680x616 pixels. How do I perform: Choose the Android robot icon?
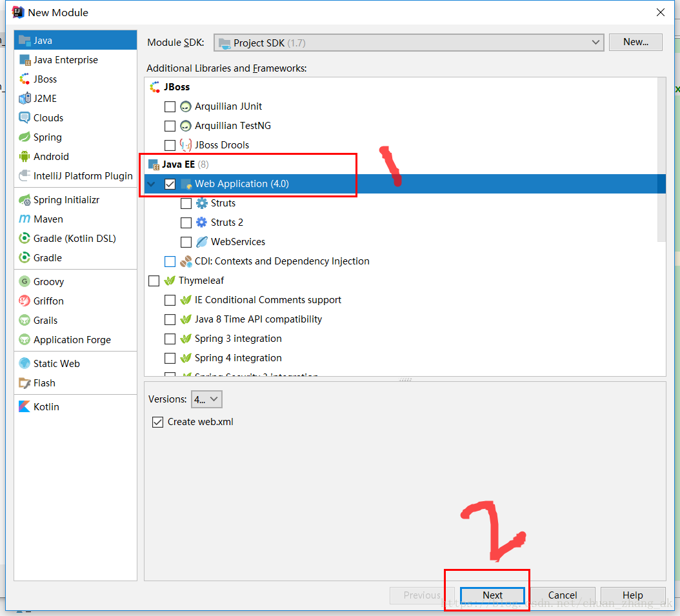[25, 157]
